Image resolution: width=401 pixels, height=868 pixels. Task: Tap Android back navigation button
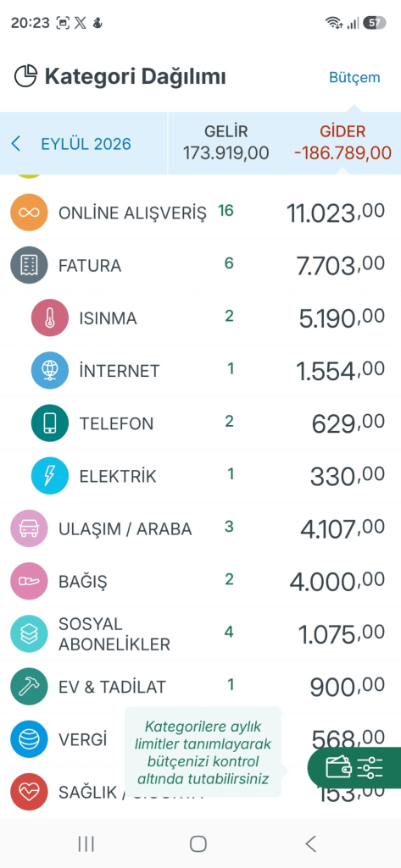(x=311, y=843)
